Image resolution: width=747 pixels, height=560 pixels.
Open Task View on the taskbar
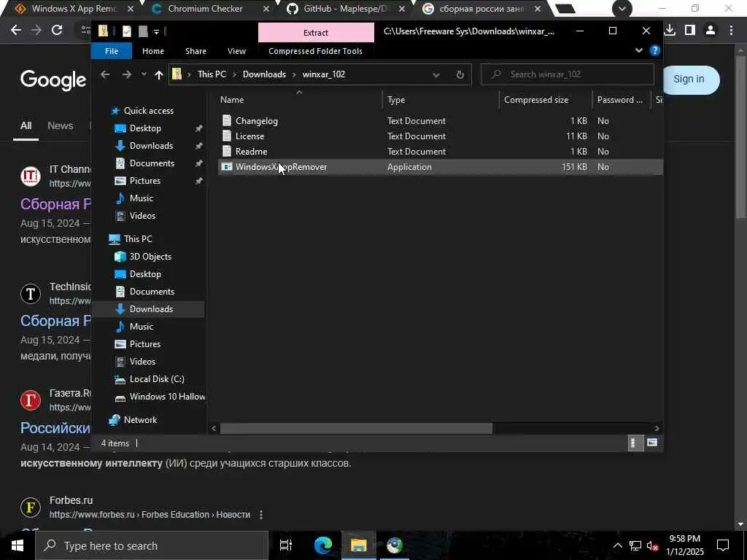pos(285,545)
